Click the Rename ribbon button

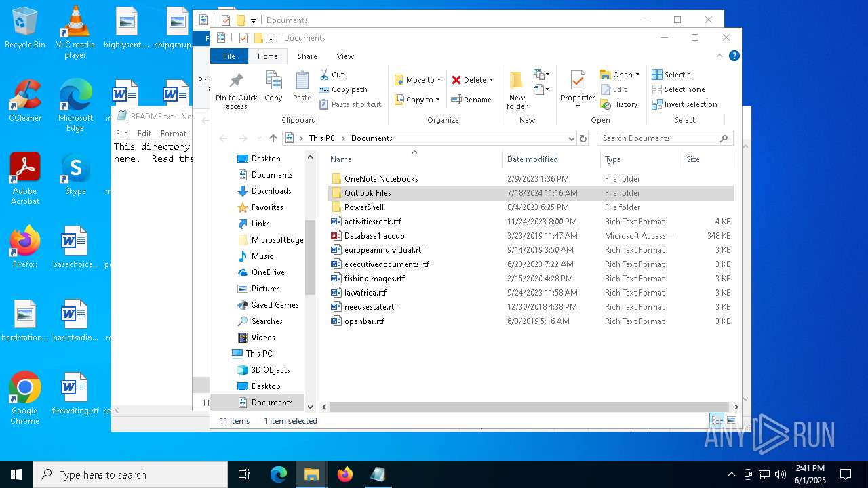(x=471, y=100)
